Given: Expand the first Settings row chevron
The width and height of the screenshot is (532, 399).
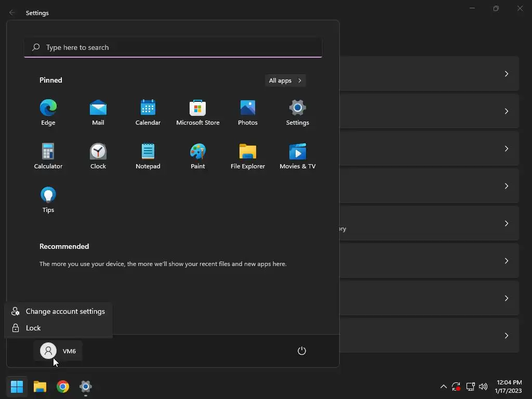Looking at the screenshot, I should (x=506, y=74).
